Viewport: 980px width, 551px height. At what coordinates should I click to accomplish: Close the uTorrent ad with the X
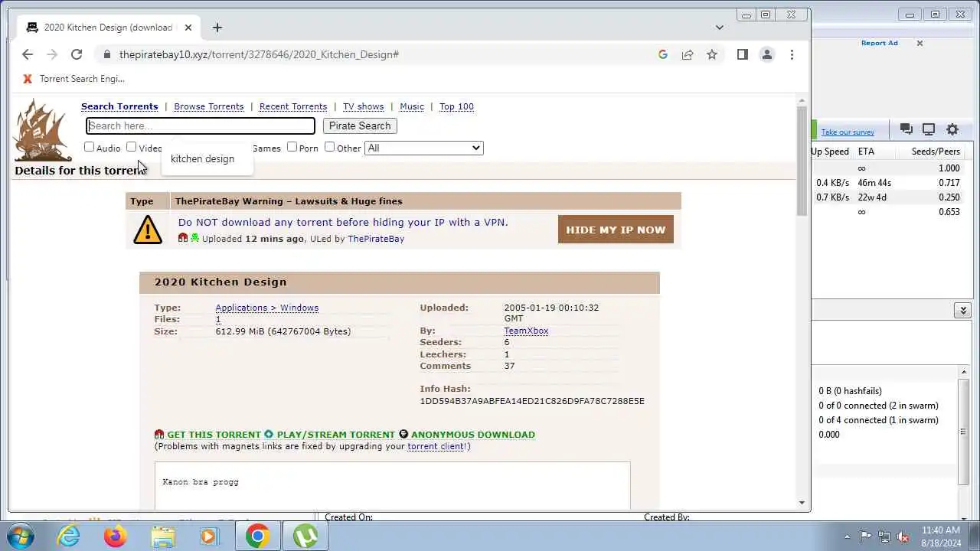[920, 43]
